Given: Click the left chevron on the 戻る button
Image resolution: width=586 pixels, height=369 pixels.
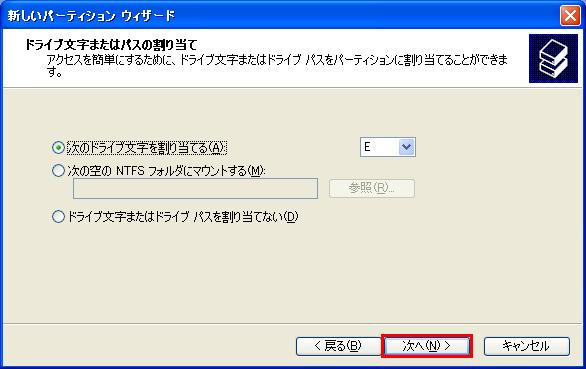Looking at the screenshot, I should (x=318, y=346).
